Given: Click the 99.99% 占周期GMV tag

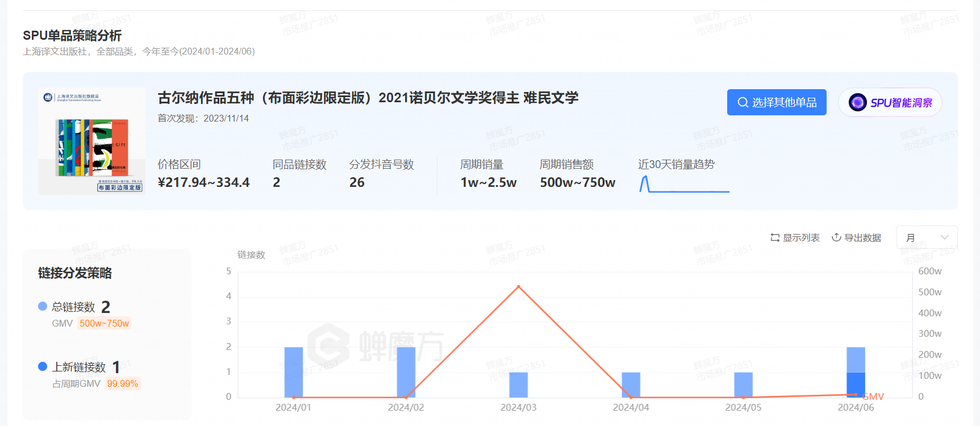Looking at the screenshot, I should pyautogui.click(x=122, y=383).
